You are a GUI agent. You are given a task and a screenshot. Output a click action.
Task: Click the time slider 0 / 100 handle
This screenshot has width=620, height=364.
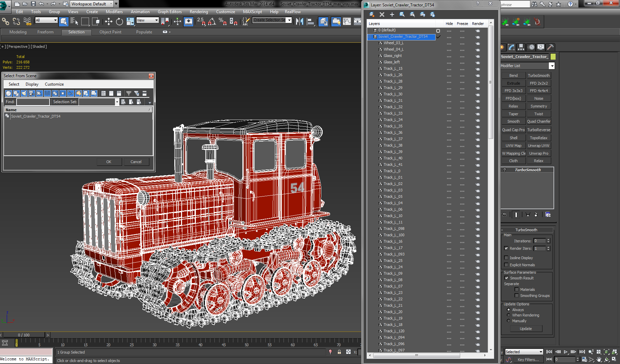click(24, 335)
